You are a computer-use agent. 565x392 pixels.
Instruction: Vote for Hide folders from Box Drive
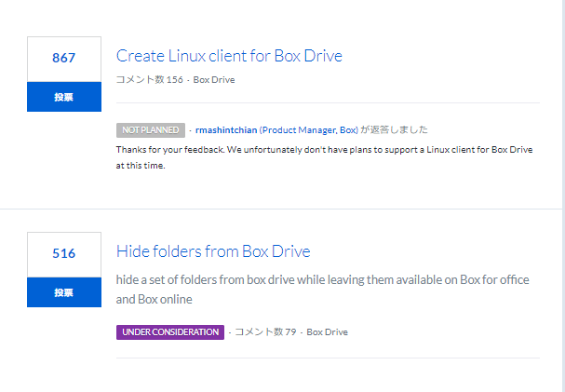point(64,292)
